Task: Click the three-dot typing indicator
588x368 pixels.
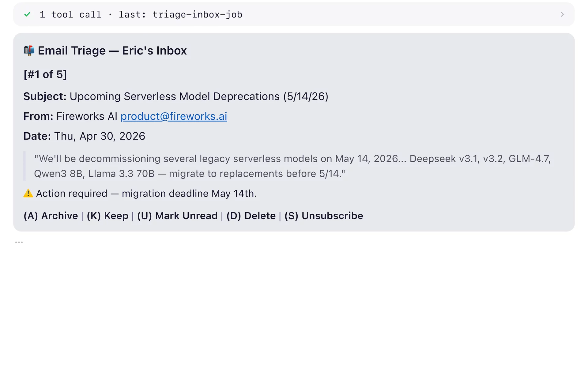Action: [19, 242]
